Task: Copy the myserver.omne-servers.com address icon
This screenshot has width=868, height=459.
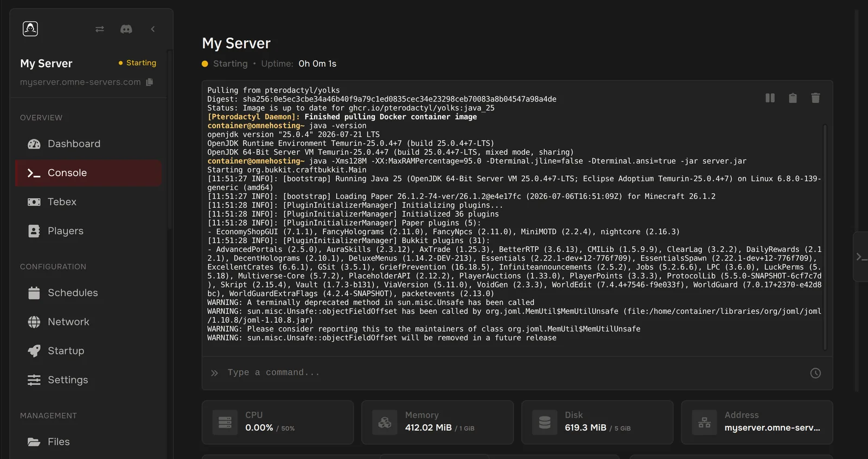Action: click(x=150, y=82)
